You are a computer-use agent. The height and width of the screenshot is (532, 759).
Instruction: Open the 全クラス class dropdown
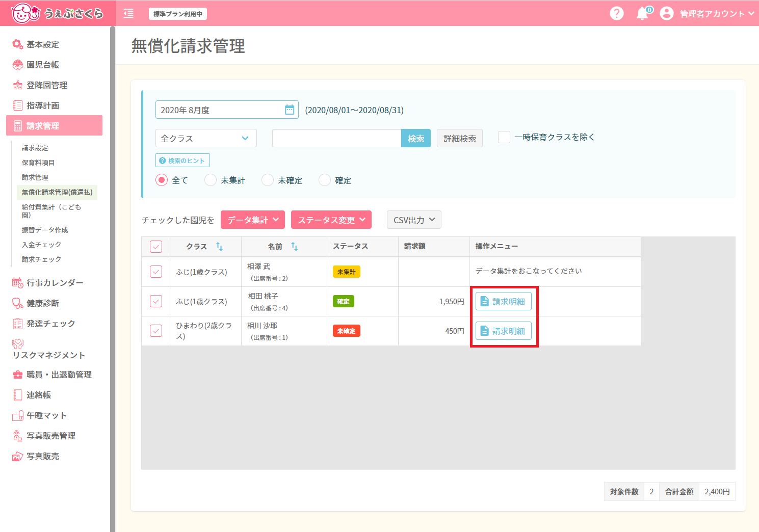tap(206, 138)
